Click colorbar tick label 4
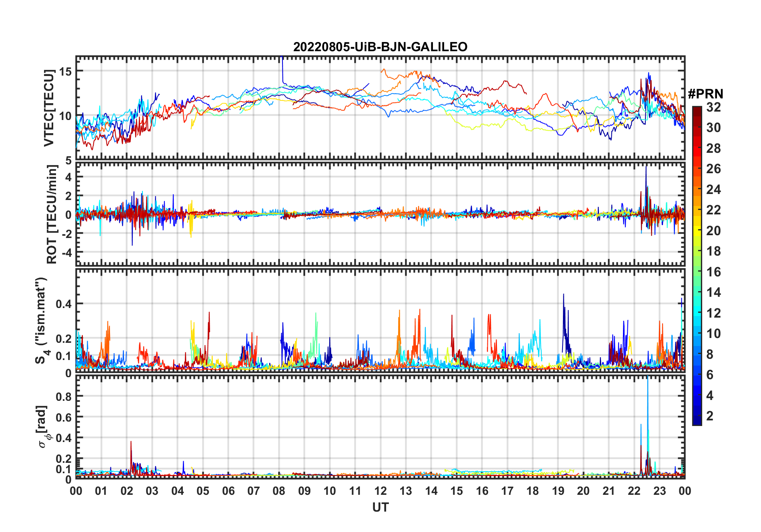This screenshot has height=532, width=761. tap(710, 396)
